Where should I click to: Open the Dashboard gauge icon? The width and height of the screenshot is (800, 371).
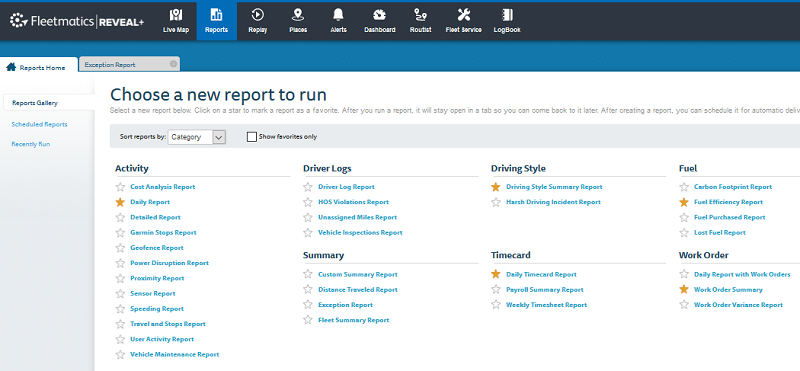tap(380, 15)
